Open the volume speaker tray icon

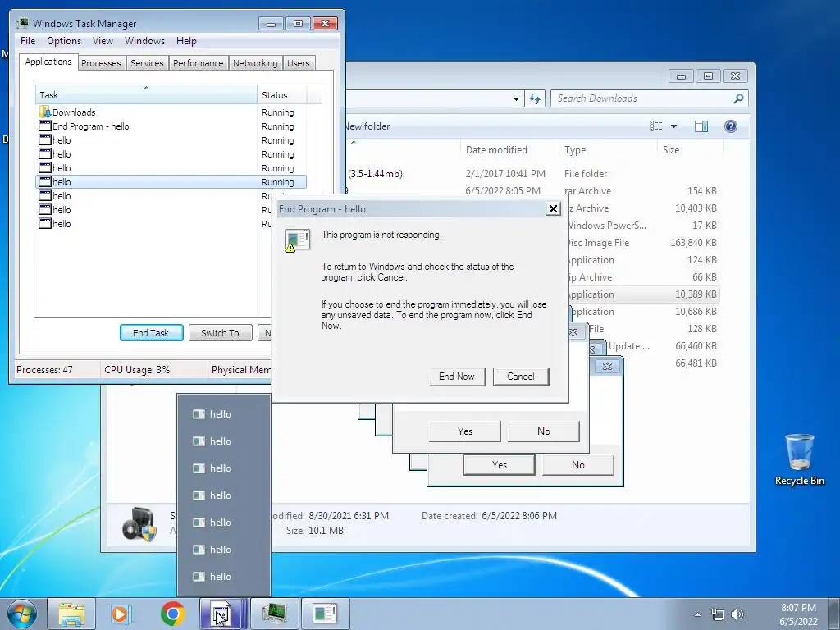point(737,614)
